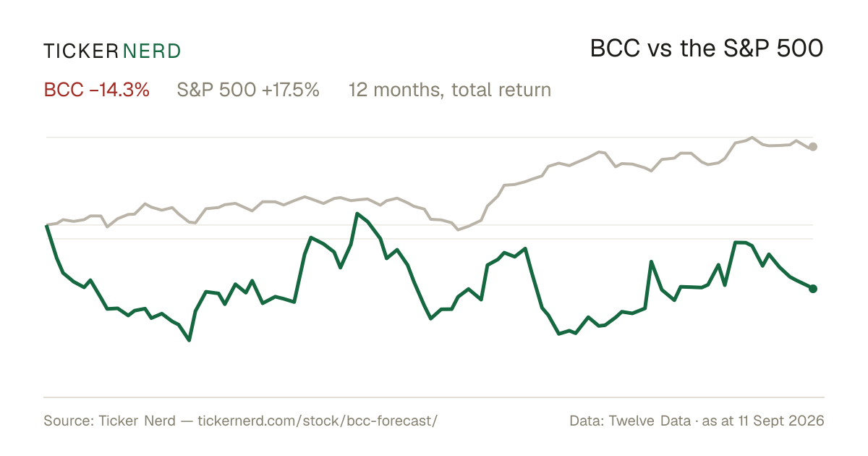Click the word TICKER in the logo
868x456 pixels.
point(80,51)
